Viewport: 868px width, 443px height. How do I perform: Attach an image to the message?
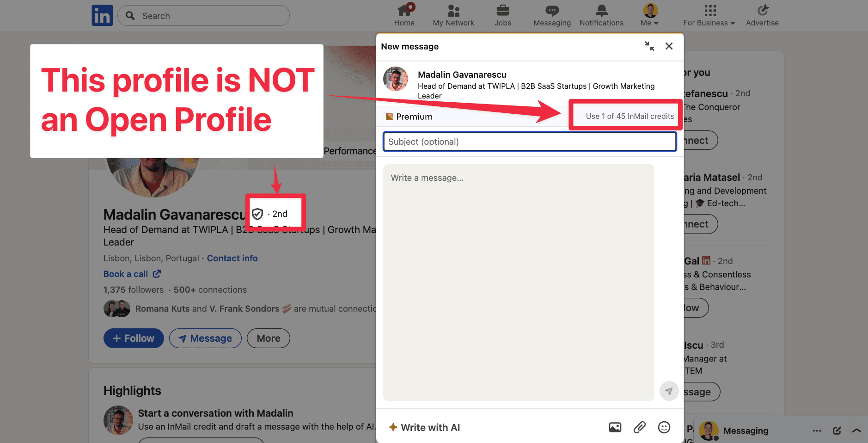point(615,427)
